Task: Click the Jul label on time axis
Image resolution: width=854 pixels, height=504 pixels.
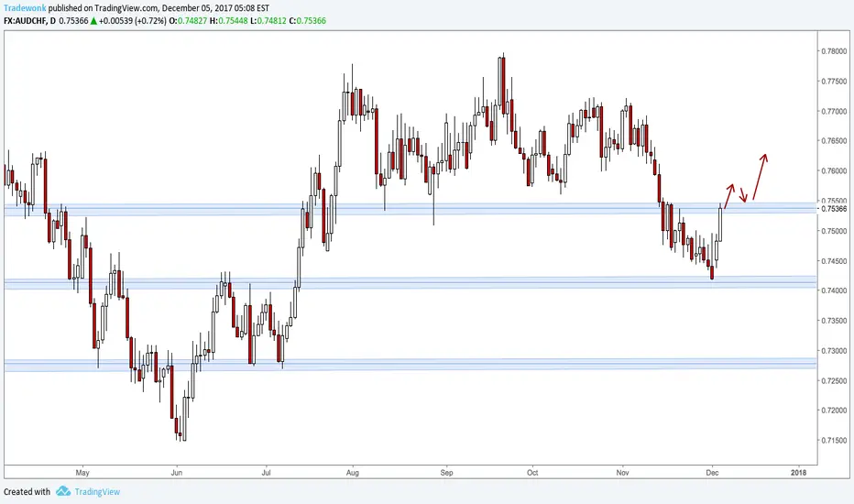Action: pos(266,473)
